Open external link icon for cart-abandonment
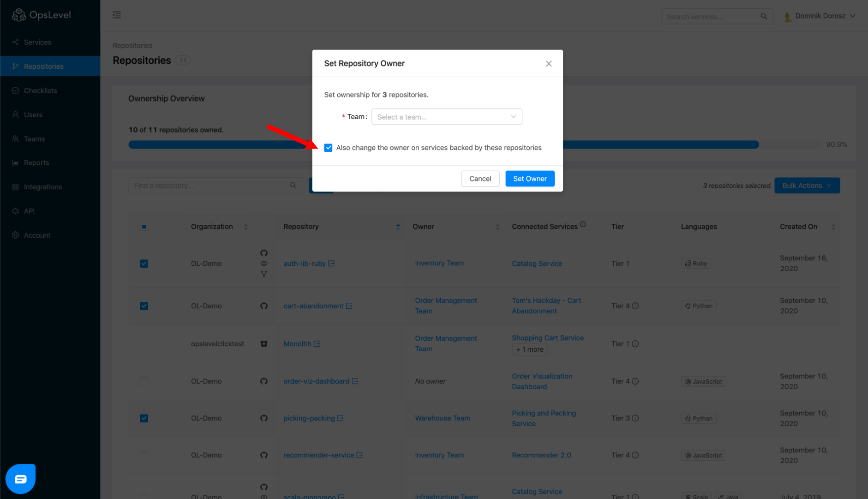The width and height of the screenshot is (868, 499). [x=349, y=306]
